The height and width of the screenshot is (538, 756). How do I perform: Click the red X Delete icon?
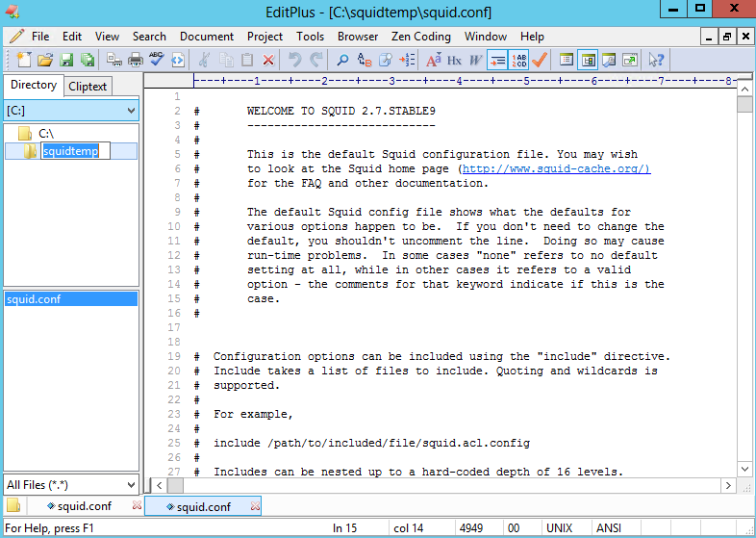(268, 60)
